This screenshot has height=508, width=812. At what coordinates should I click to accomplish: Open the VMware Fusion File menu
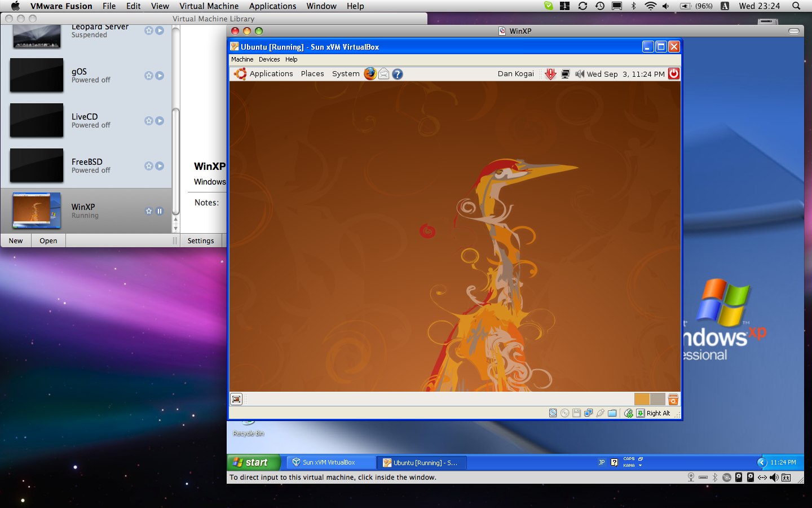(x=109, y=6)
